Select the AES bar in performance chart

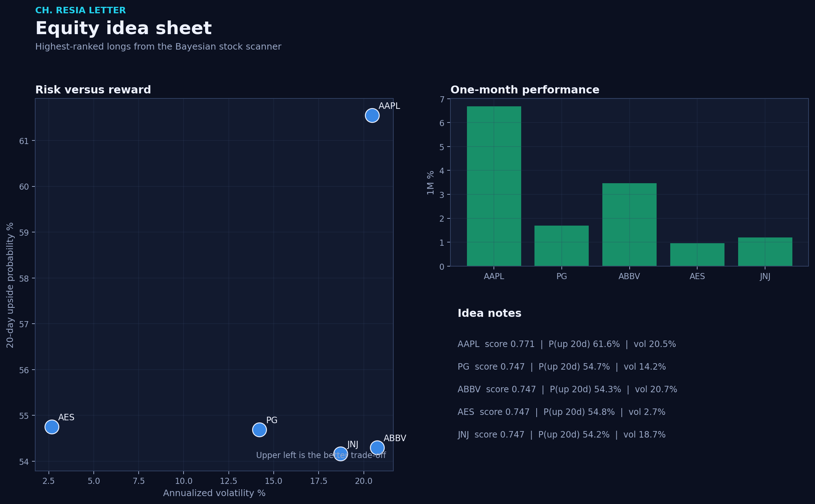[697, 255]
